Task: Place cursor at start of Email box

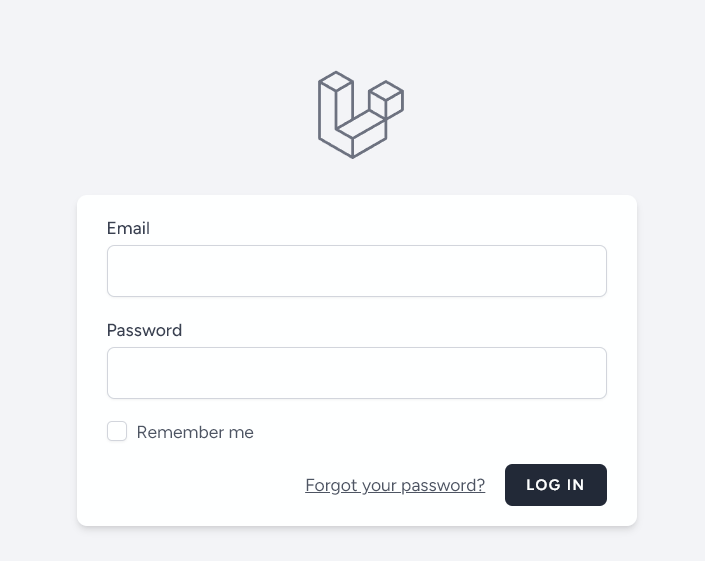Action: point(116,271)
